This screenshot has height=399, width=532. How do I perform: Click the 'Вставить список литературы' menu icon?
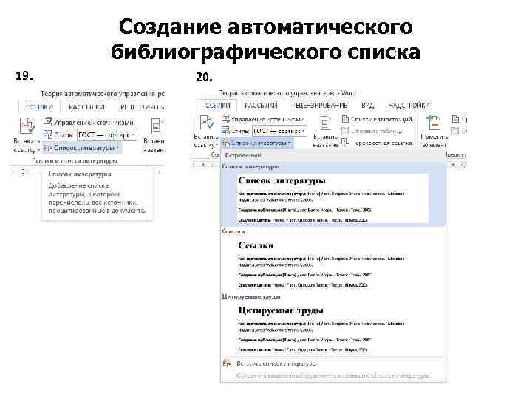click(x=227, y=364)
